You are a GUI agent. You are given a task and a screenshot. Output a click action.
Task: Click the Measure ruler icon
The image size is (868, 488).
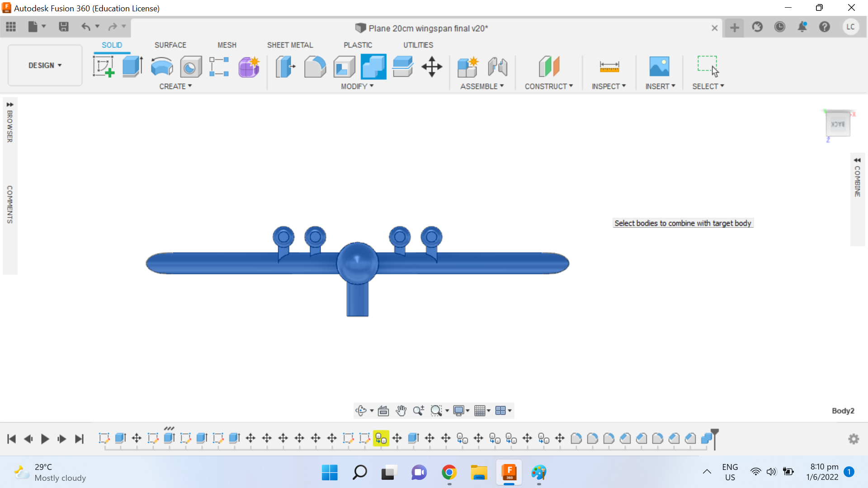[x=609, y=67]
